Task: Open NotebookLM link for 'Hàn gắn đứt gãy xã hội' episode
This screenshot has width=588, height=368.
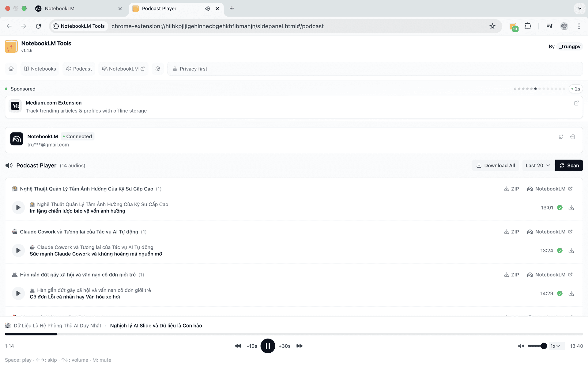Action: pyautogui.click(x=549, y=274)
